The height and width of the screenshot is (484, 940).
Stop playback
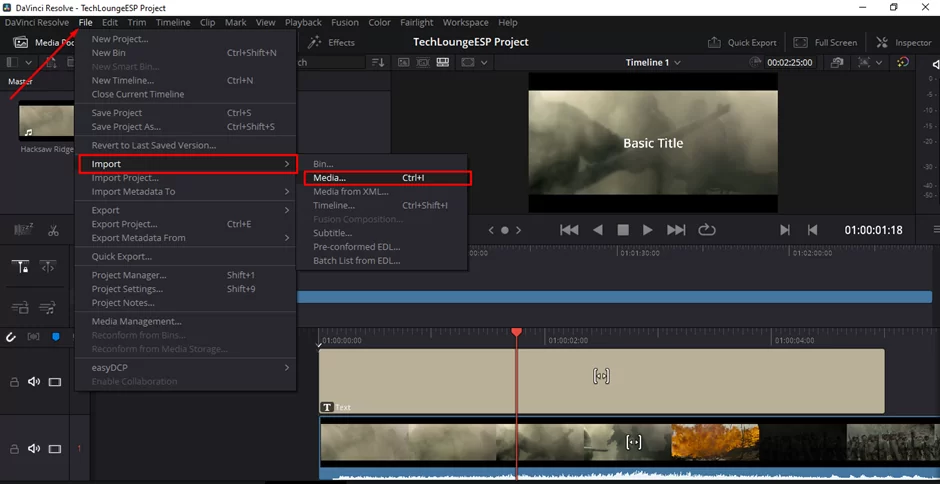coord(623,230)
